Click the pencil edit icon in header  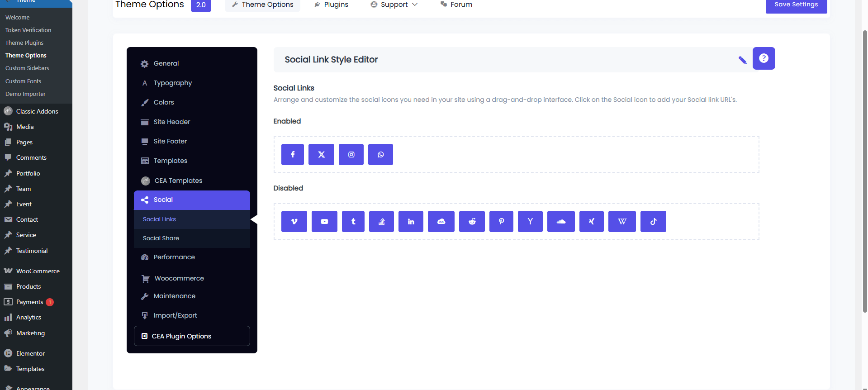[x=742, y=60]
